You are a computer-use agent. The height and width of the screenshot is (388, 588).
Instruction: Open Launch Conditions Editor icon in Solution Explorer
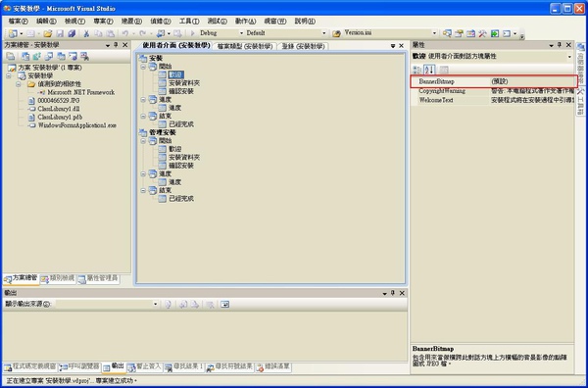pyautogui.click(x=84, y=57)
